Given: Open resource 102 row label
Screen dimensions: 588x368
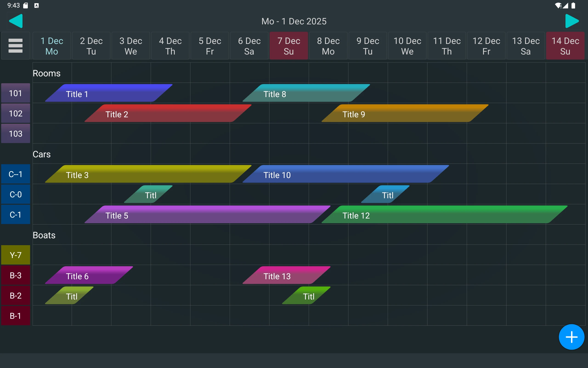Looking at the screenshot, I should tap(16, 113).
